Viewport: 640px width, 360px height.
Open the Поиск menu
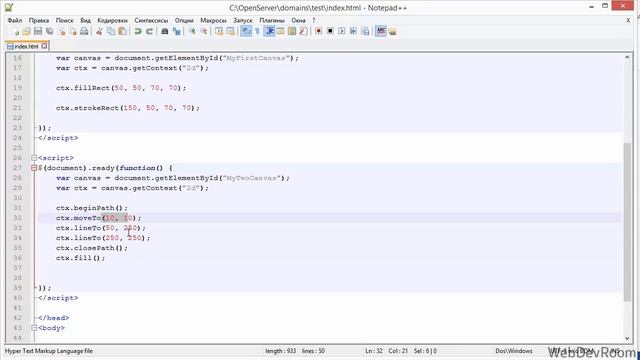pyautogui.click(x=64, y=20)
